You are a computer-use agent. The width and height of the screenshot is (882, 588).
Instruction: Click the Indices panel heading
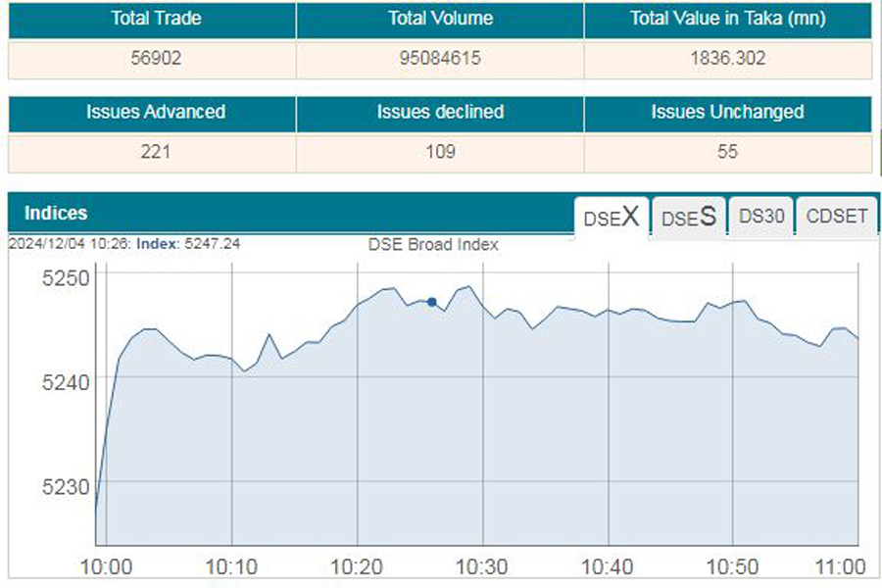(x=56, y=213)
